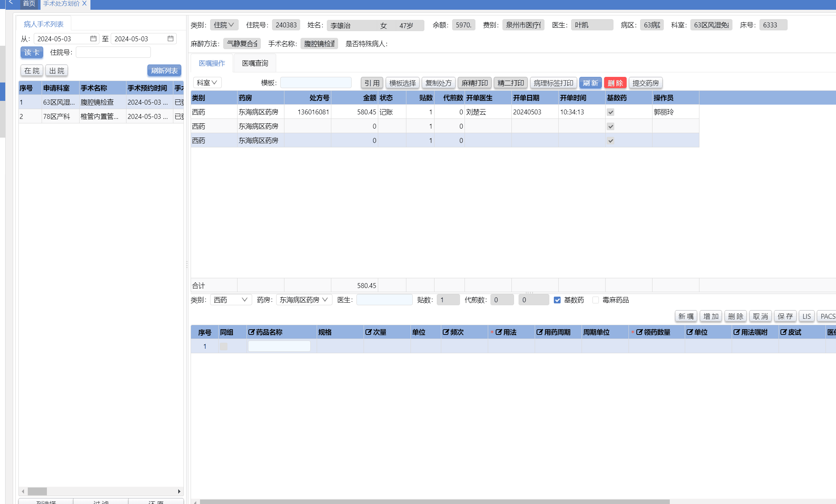Open the 药房 东海病区药房 dropdown

(304, 300)
